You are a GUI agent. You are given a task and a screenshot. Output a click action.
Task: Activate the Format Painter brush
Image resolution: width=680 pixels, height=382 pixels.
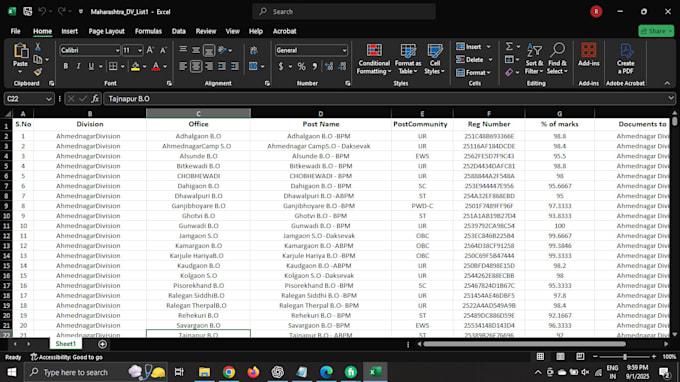[x=38, y=72]
